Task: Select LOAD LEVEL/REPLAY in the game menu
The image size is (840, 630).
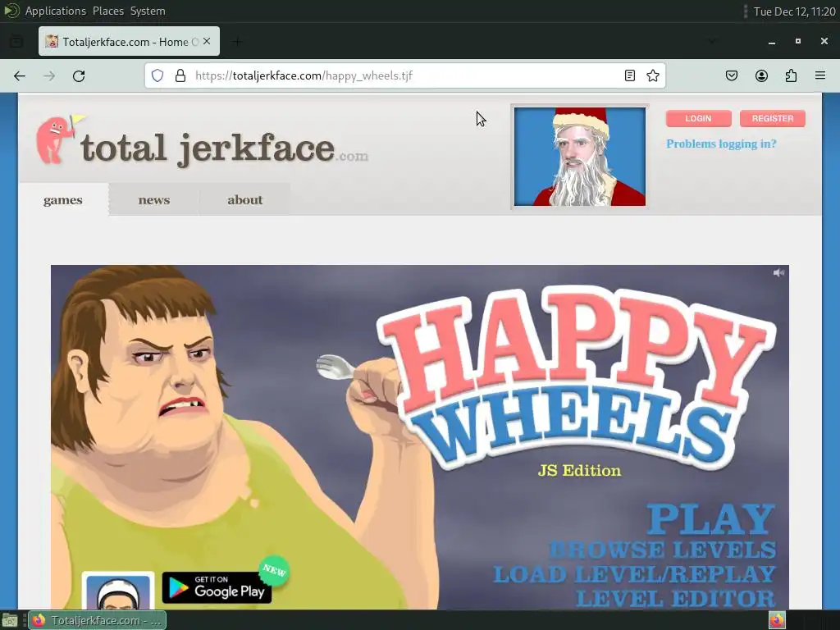Action: coord(634,573)
